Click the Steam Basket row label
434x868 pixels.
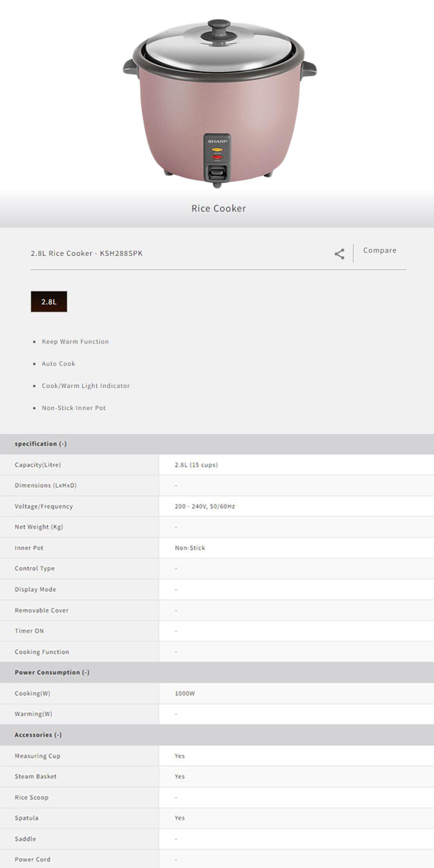pyautogui.click(x=35, y=776)
